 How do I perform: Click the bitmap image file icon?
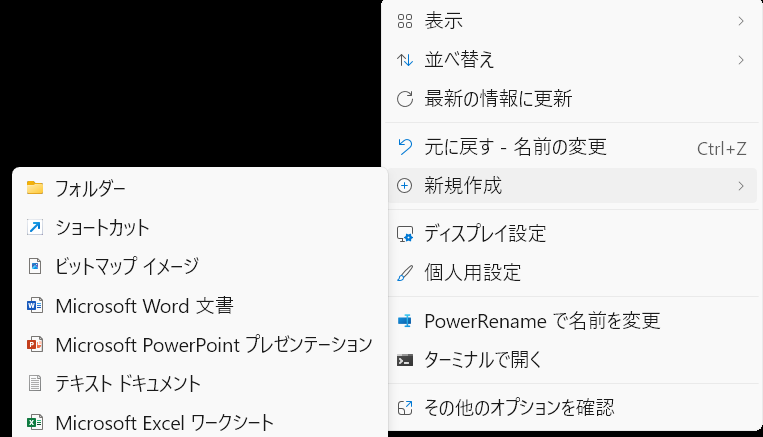tap(35, 266)
